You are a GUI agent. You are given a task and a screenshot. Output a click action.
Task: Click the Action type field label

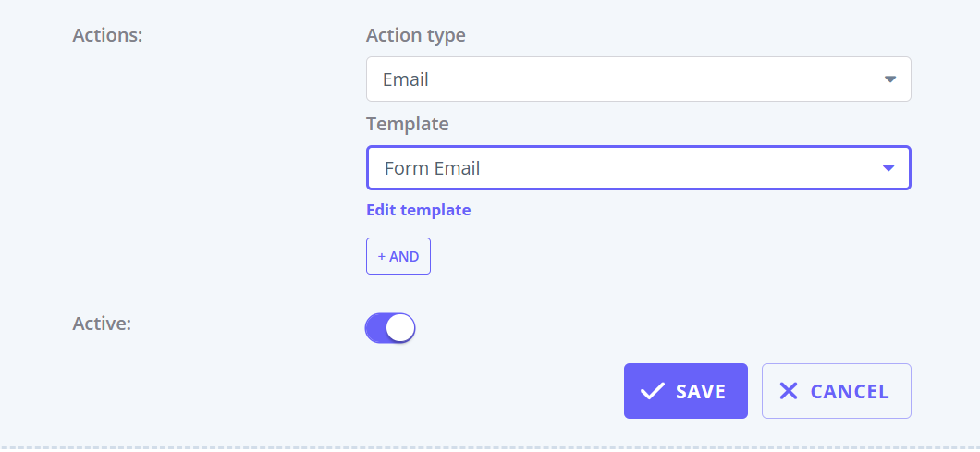click(416, 36)
